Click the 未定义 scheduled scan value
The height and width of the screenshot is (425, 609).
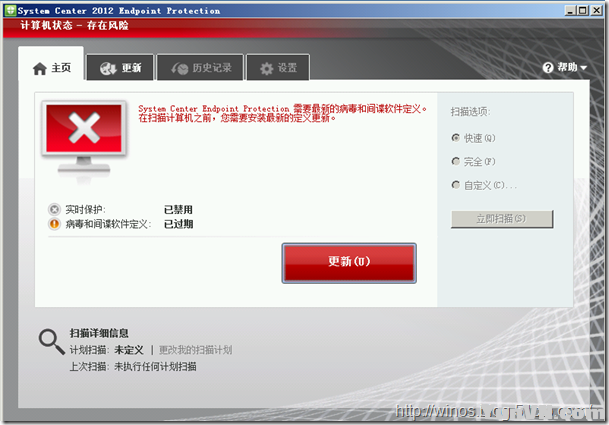(129, 350)
